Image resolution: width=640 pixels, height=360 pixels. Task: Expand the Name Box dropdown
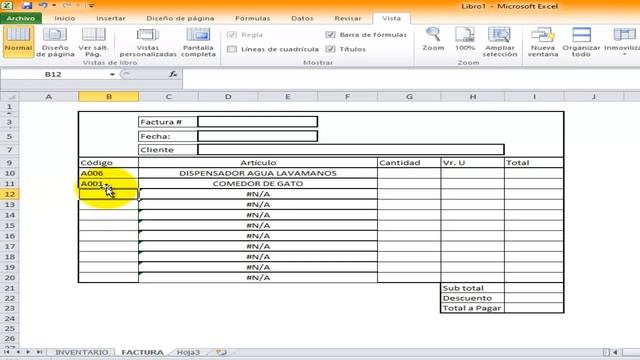[x=112, y=74]
